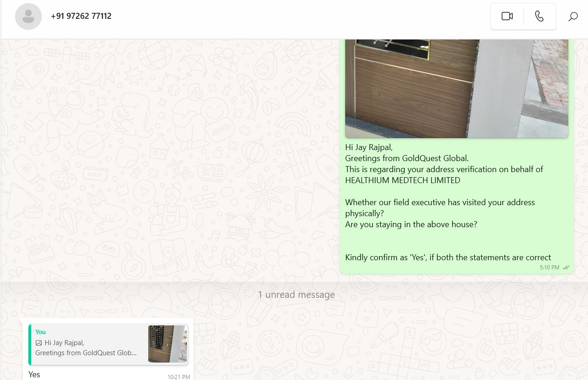
Task: Click the 'You' label in quoted reply
Action: point(40,332)
